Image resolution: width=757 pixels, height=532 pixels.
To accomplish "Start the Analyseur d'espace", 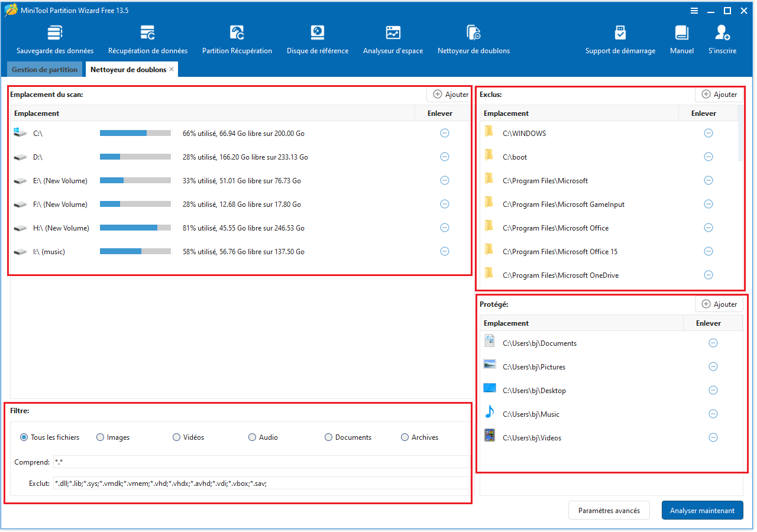I will coord(393,38).
